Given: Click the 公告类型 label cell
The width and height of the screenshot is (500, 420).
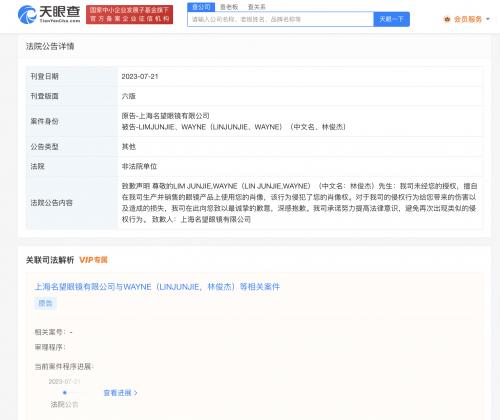Looking at the screenshot, I should [72, 146].
